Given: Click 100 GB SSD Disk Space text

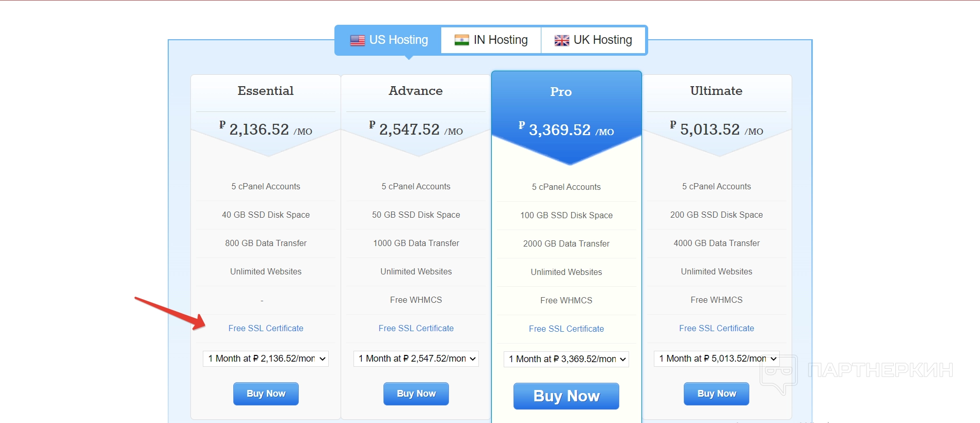Looking at the screenshot, I should (x=566, y=215).
